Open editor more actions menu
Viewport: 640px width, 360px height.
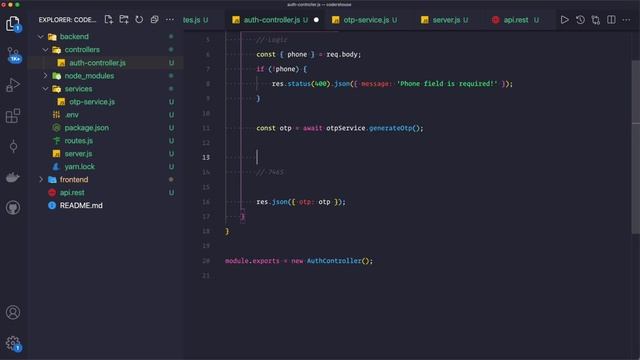point(626,20)
